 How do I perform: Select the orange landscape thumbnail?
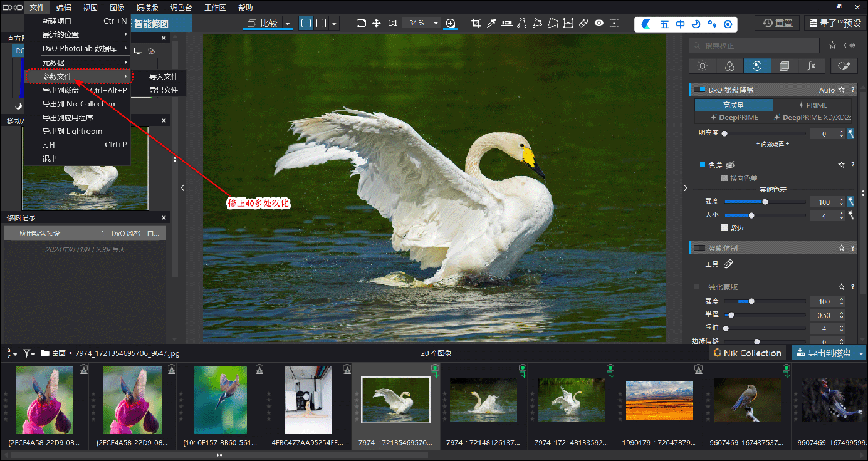[659, 400]
